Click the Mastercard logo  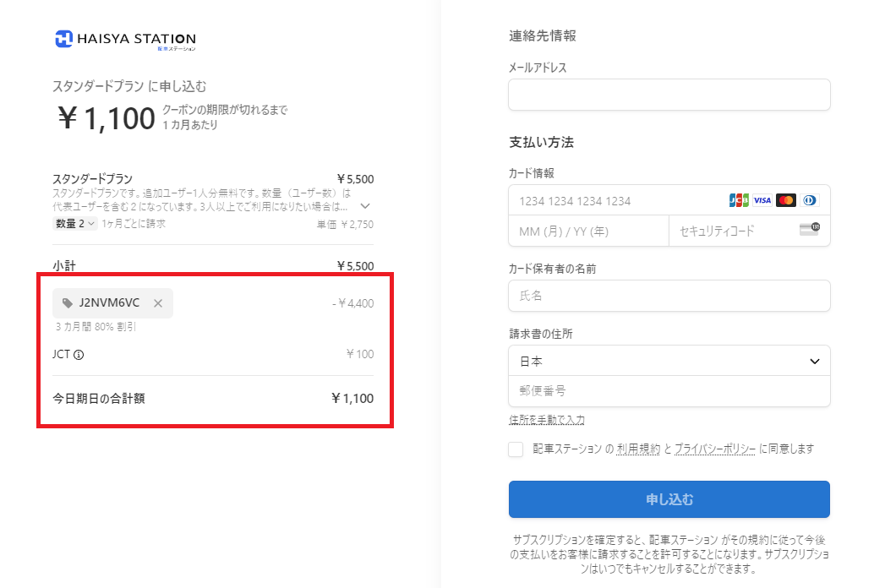tap(785, 200)
